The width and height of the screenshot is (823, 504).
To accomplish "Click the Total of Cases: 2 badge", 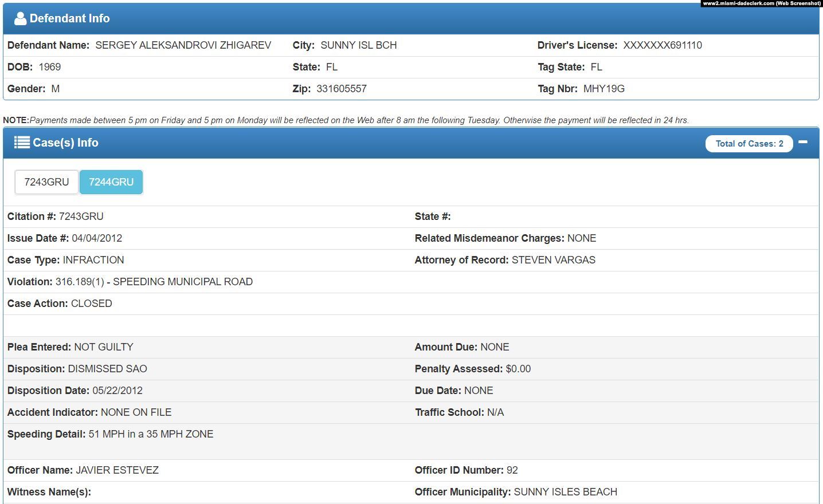I will [x=748, y=144].
